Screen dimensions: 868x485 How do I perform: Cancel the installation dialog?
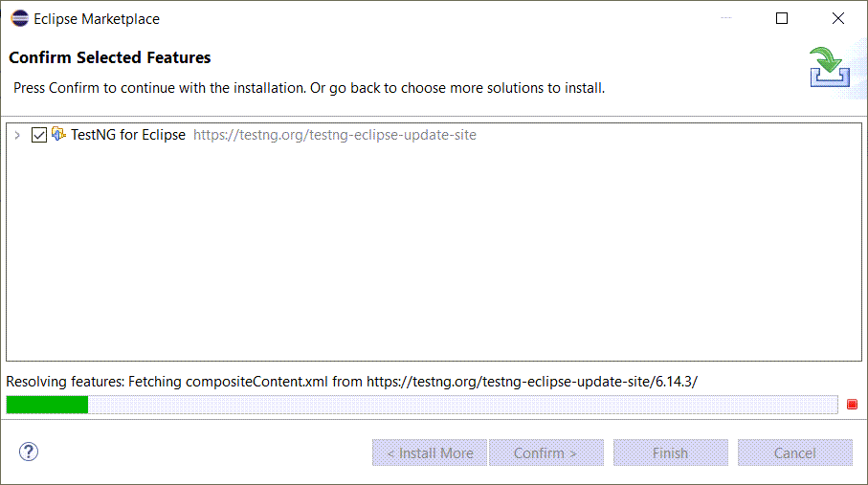pos(795,452)
